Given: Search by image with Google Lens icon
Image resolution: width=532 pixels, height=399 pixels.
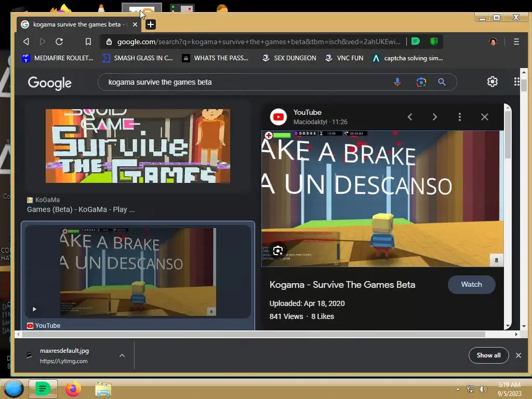Looking at the screenshot, I should (421, 82).
